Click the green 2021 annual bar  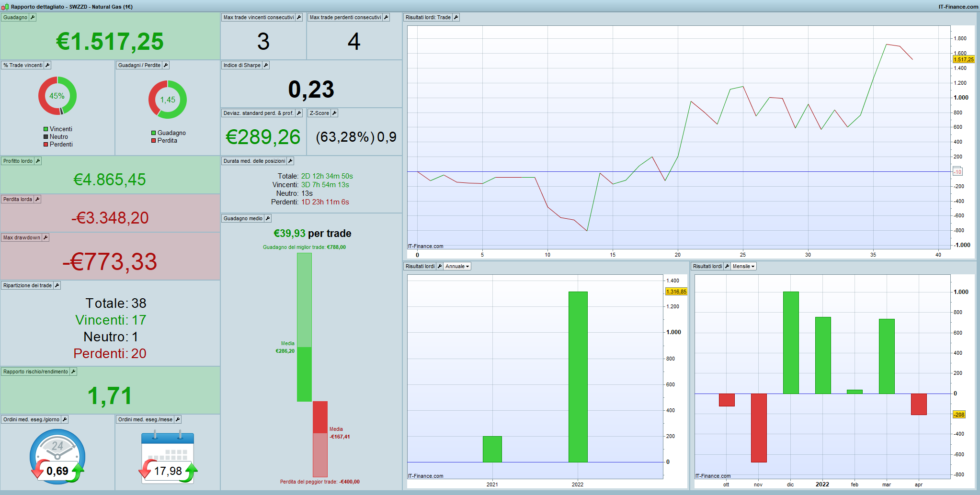pyautogui.click(x=492, y=449)
